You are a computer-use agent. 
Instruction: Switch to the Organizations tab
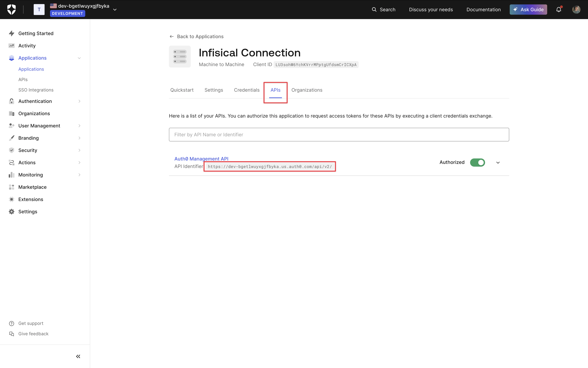(x=307, y=90)
